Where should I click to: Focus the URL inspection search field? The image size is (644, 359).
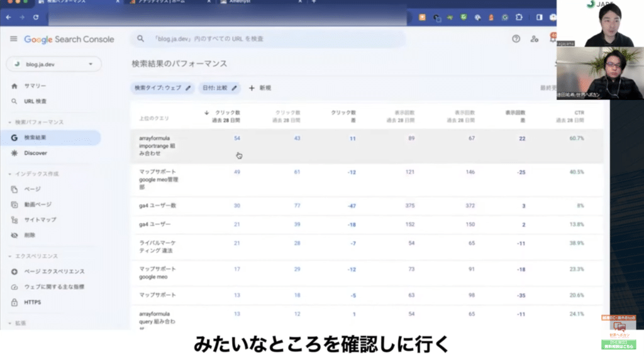point(268,38)
